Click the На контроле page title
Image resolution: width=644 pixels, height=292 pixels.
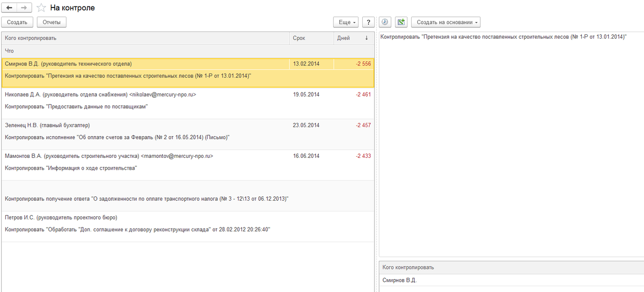point(72,8)
